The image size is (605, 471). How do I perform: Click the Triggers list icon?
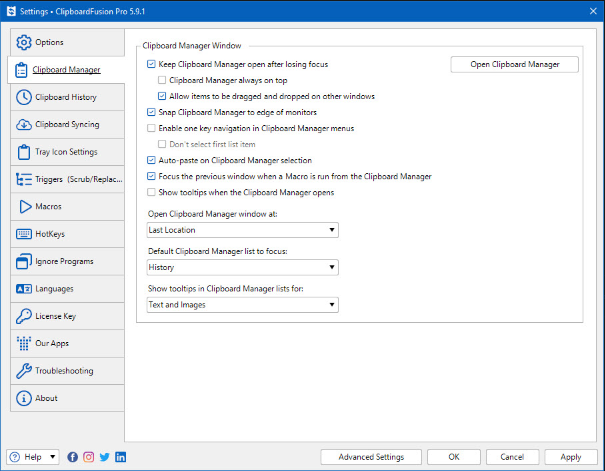point(24,179)
